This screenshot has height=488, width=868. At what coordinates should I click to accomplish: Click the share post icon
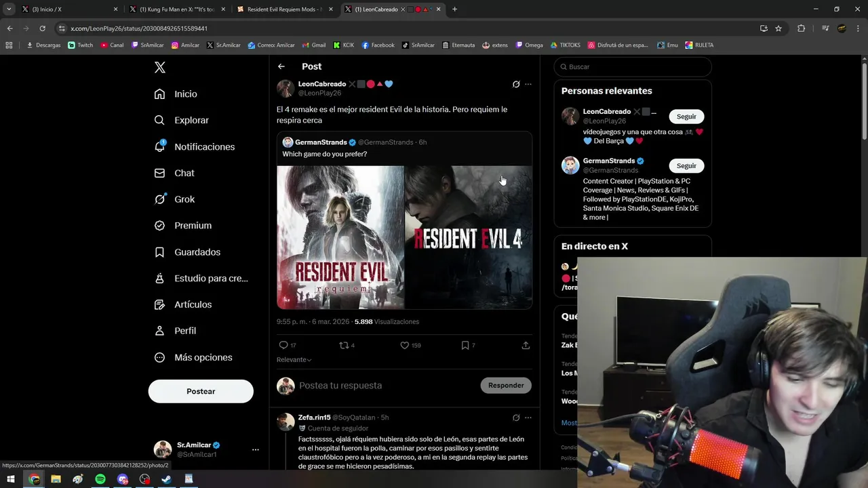pos(526,345)
